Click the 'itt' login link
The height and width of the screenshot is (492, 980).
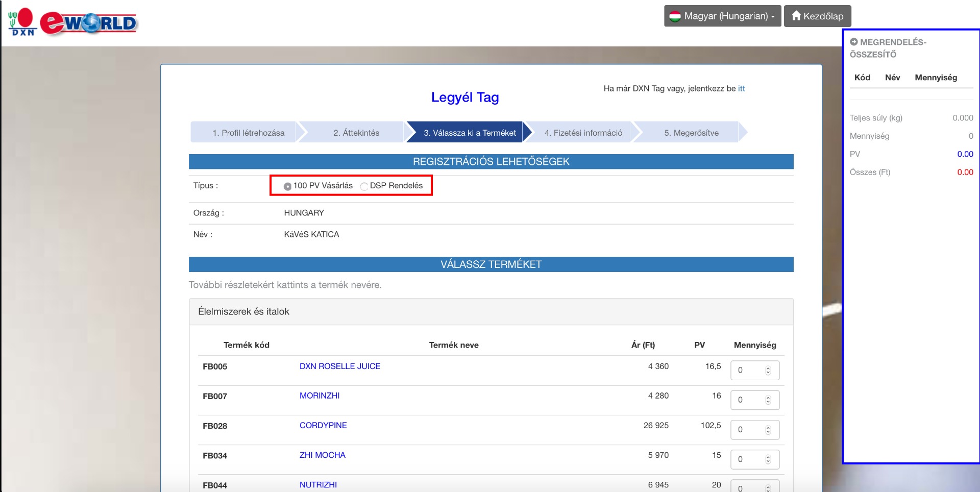click(741, 88)
